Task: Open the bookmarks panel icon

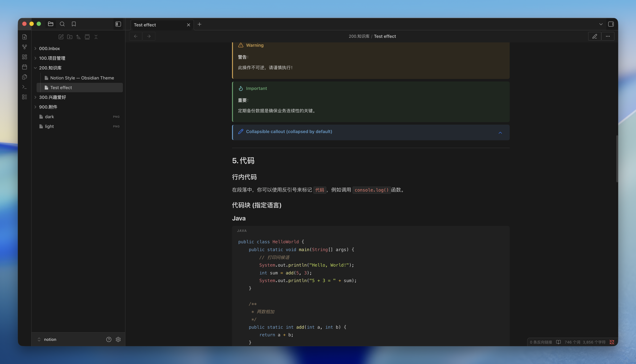Action: point(74,24)
